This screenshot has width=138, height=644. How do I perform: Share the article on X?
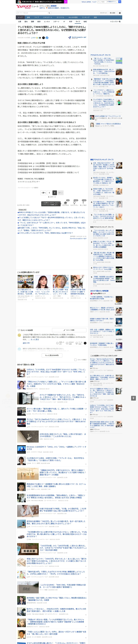pyautogui.click(x=44, y=38)
